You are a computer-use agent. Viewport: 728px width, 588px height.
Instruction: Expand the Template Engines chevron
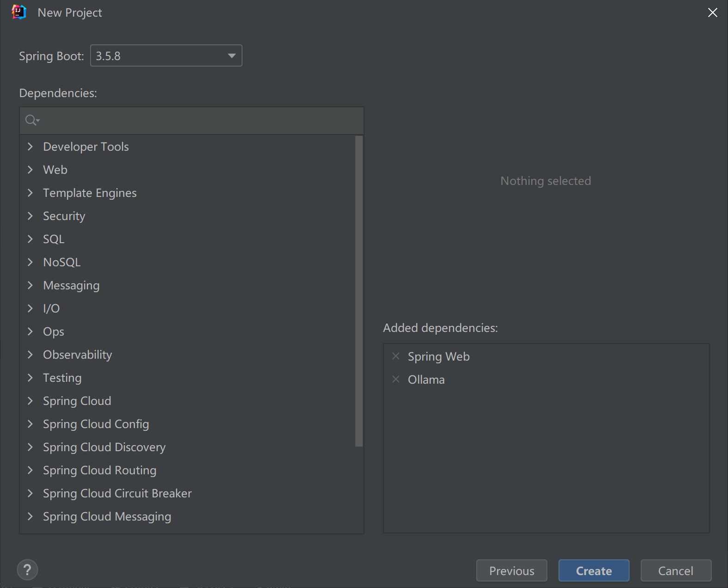tap(30, 193)
